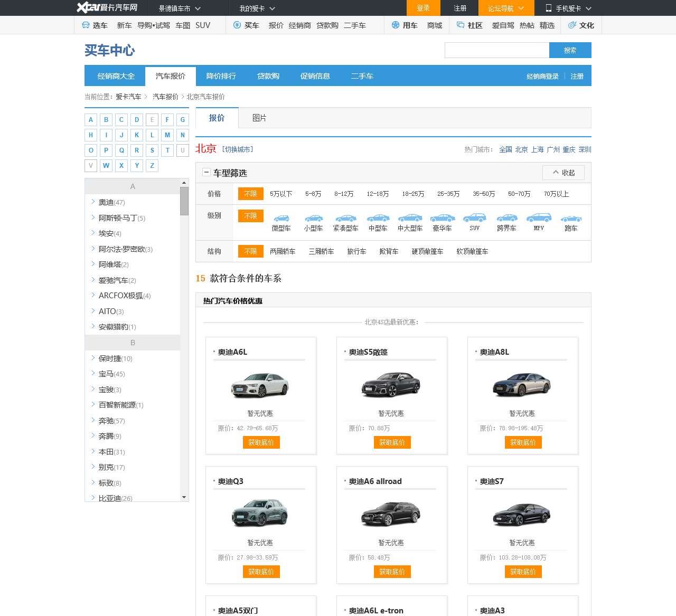This screenshot has width=676, height=616.
Task: Filter brands by letter H
Action: [x=91, y=135]
